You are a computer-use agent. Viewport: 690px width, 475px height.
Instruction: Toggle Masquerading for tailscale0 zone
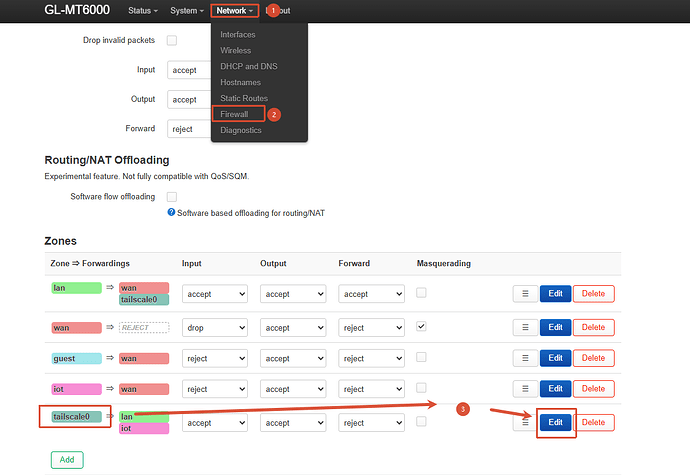point(421,422)
